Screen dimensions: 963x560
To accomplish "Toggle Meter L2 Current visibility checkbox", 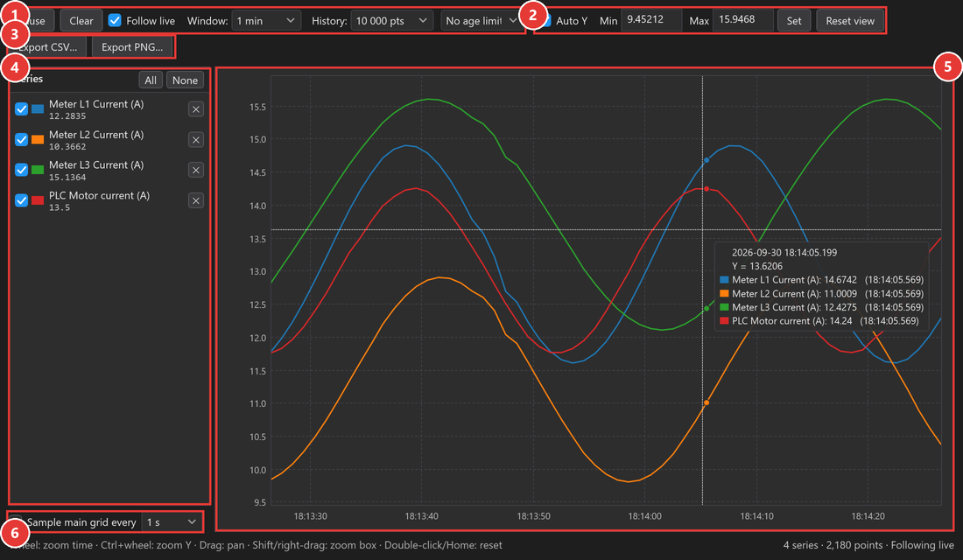I will click(22, 139).
